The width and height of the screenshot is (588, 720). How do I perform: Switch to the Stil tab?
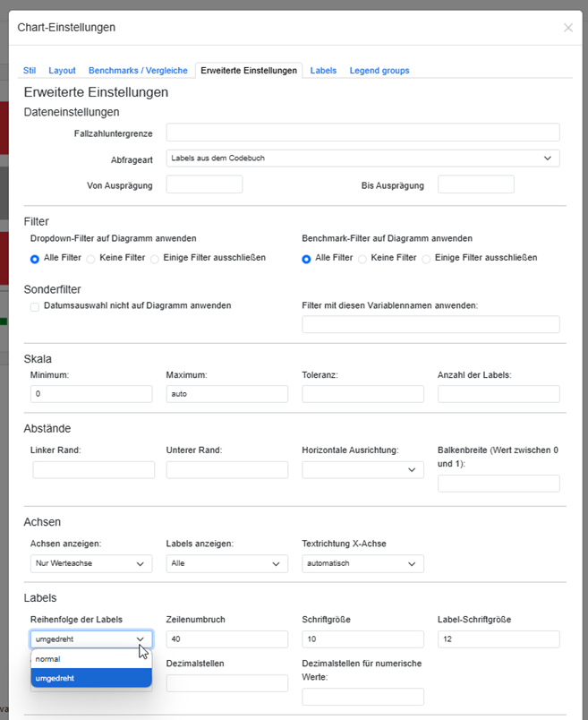pos(30,70)
